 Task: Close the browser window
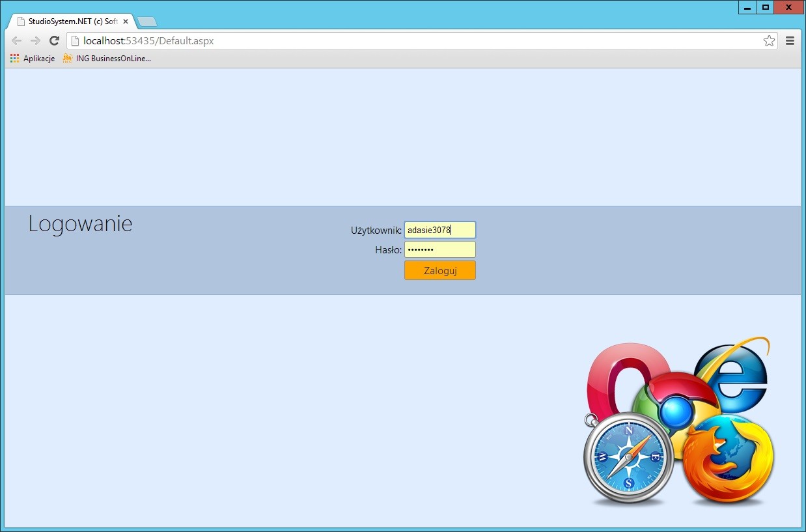[790, 7]
